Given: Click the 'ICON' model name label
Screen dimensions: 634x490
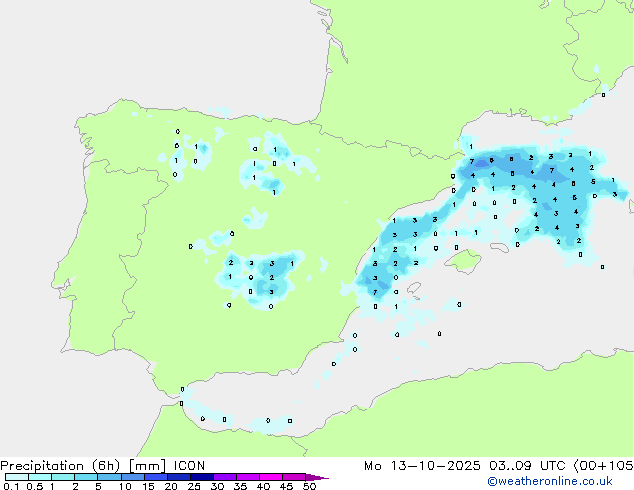Looking at the screenshot, I should click(x=189, y=466).
